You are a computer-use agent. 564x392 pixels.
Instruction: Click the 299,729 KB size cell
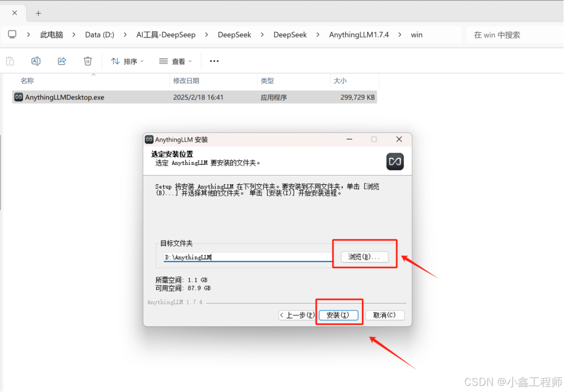click(357, 97)
